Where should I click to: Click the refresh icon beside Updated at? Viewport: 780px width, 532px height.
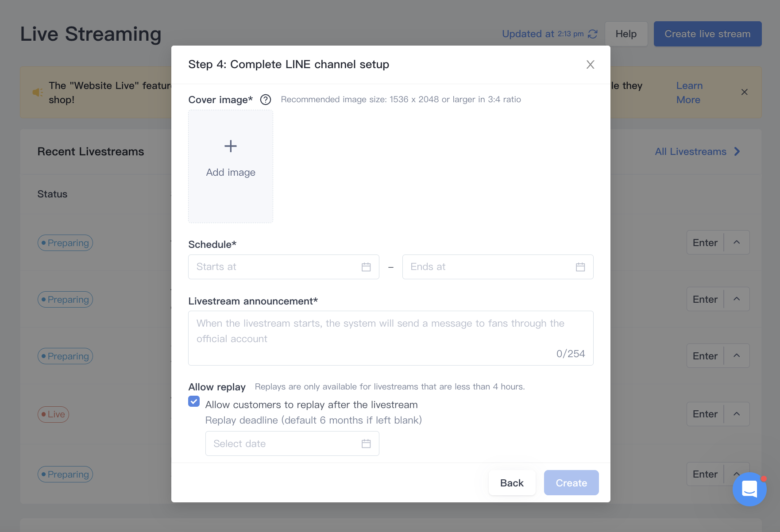[593, 34]
